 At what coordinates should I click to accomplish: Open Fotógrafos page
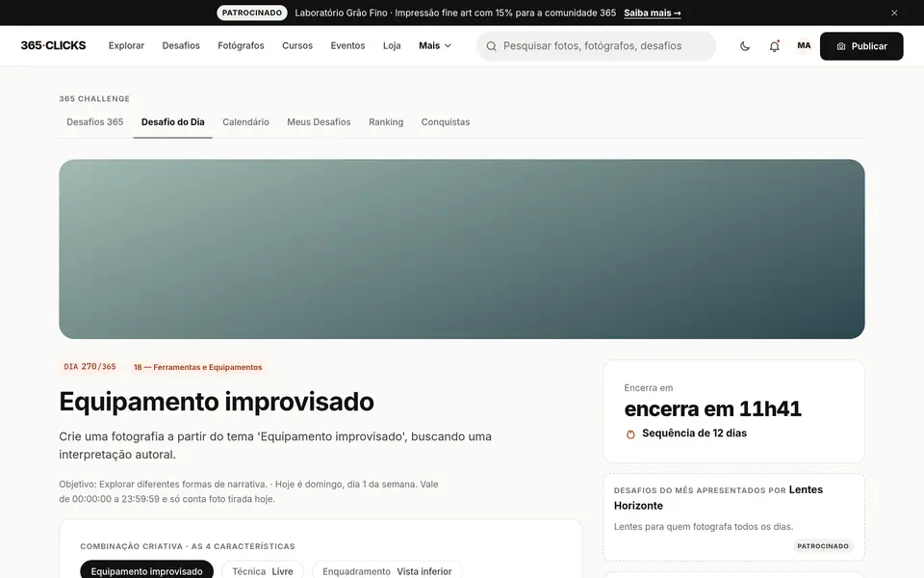click(x=241, y=45)
